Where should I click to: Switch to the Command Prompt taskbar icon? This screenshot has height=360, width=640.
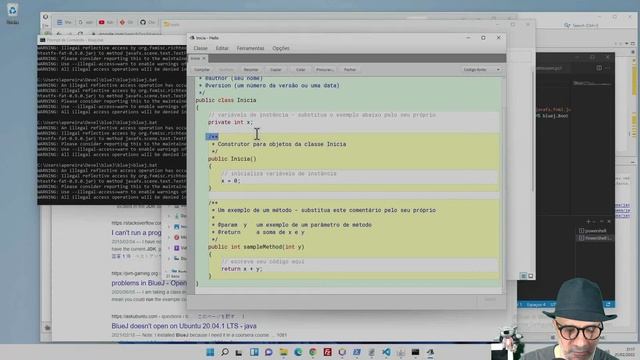click(x=416, y=352)
